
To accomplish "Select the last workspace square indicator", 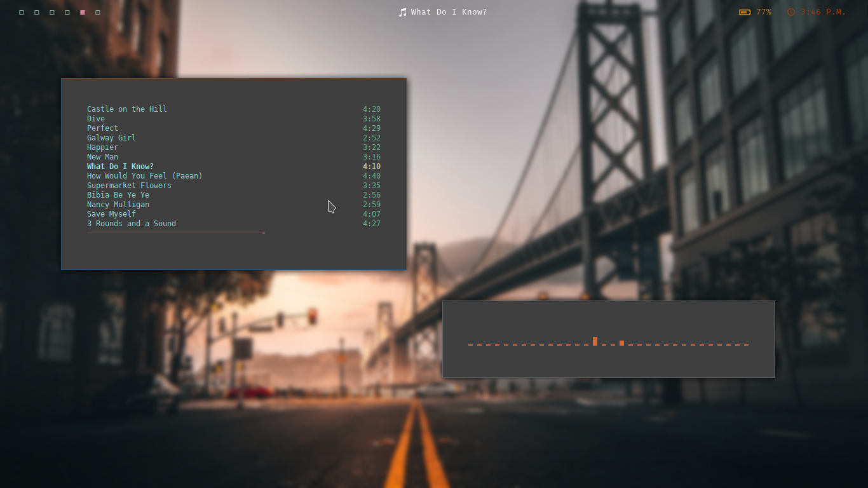I will [x=97, y=11].
